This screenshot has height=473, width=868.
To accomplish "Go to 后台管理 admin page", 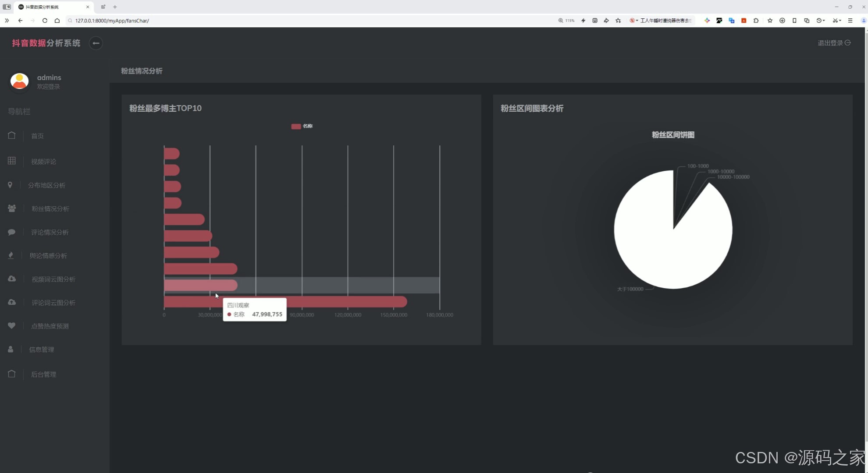I will (x=43, y=374).
